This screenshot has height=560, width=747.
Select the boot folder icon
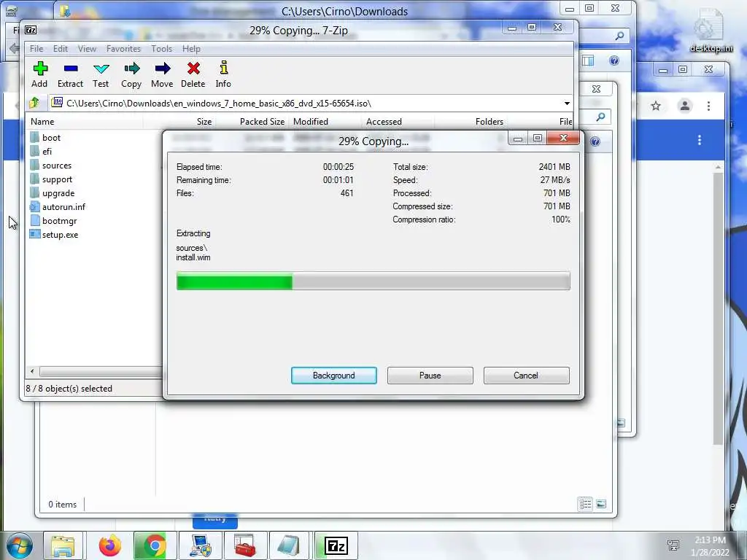[34, 138]
